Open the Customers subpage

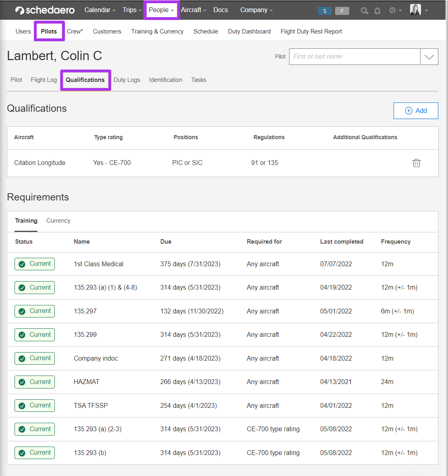click(107, 31)
